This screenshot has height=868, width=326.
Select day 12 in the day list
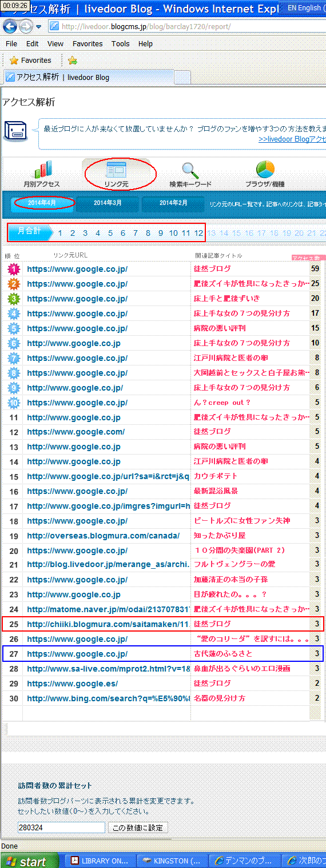click(198, 233)
